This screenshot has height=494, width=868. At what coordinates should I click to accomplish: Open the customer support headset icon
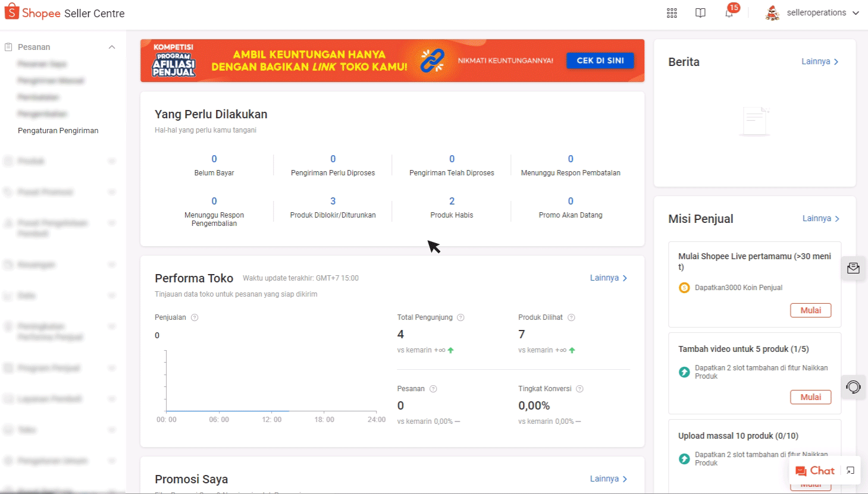tap(853, 387)
